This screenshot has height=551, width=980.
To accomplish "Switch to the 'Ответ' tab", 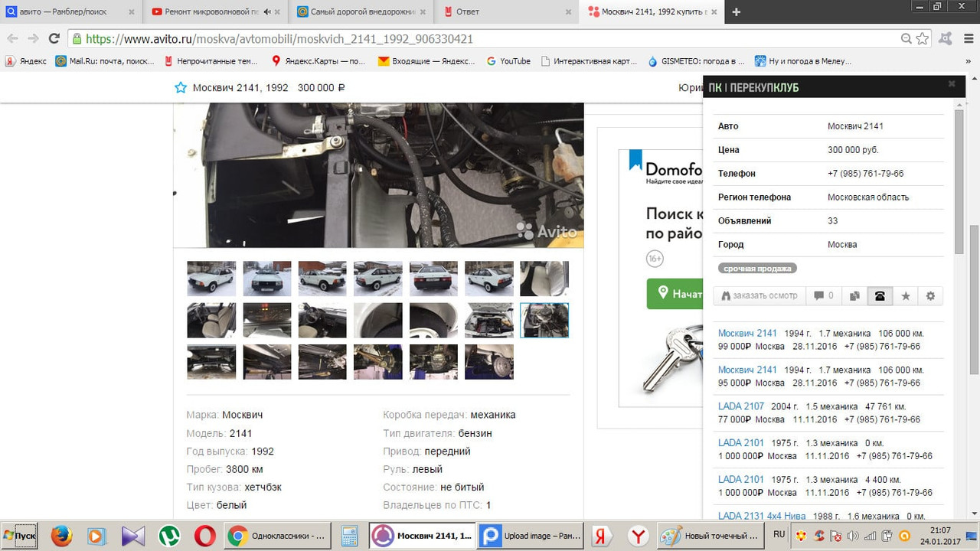I will pyautogui.click(x=505, y=11).
